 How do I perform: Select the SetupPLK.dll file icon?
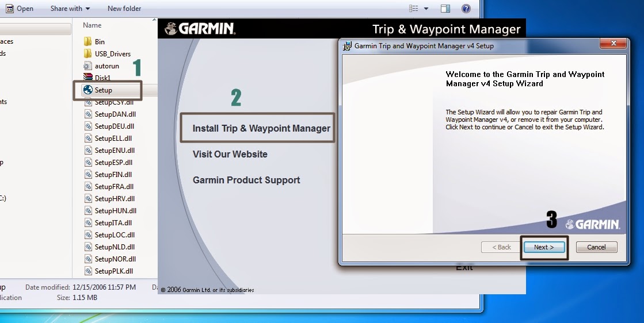coord(88,271)
